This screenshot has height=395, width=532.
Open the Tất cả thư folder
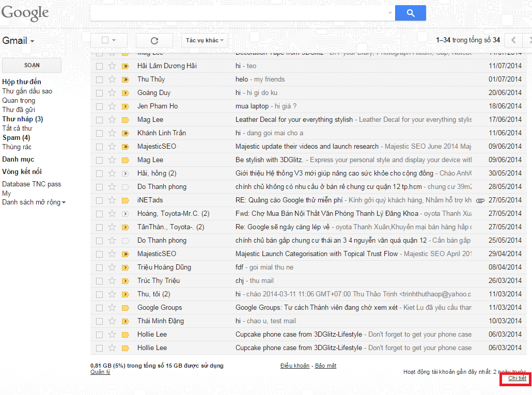coord(18,128)
